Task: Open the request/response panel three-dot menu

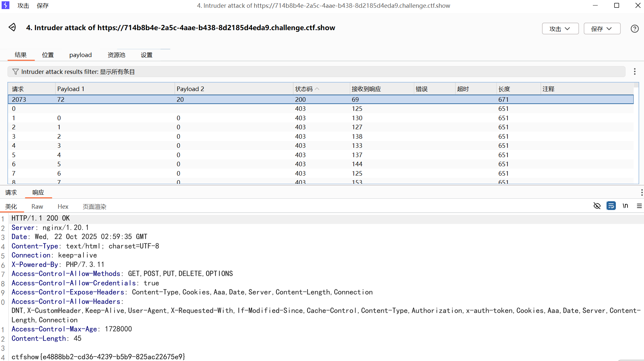Action: pyautogui.click(x=641, y=192)
